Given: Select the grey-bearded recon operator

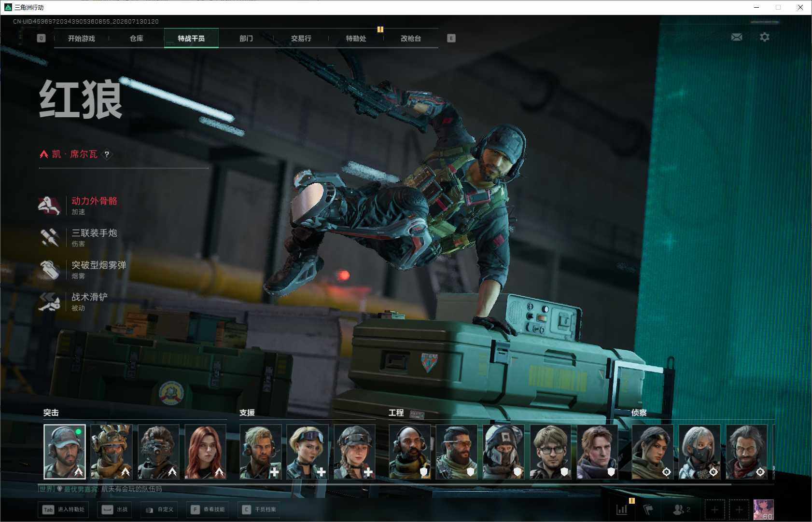Looking at the screenshot, I should [747, 452].
